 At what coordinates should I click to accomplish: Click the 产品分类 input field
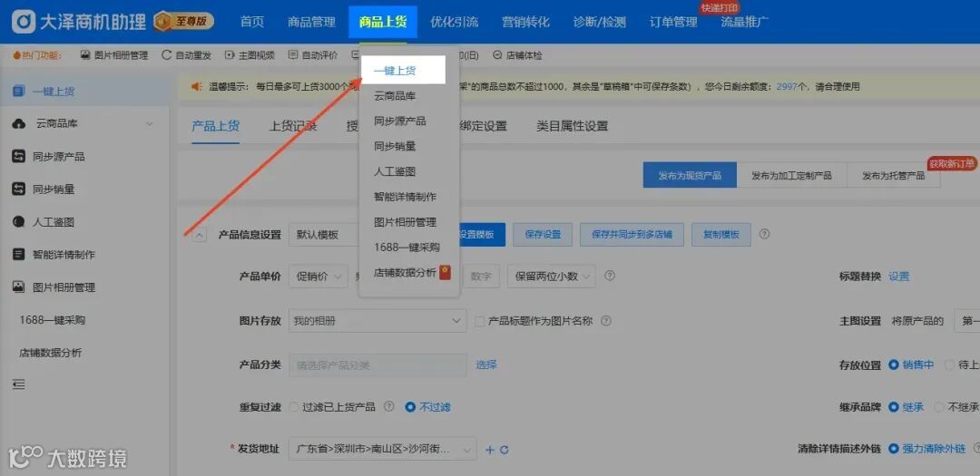(x=377, y=364)
